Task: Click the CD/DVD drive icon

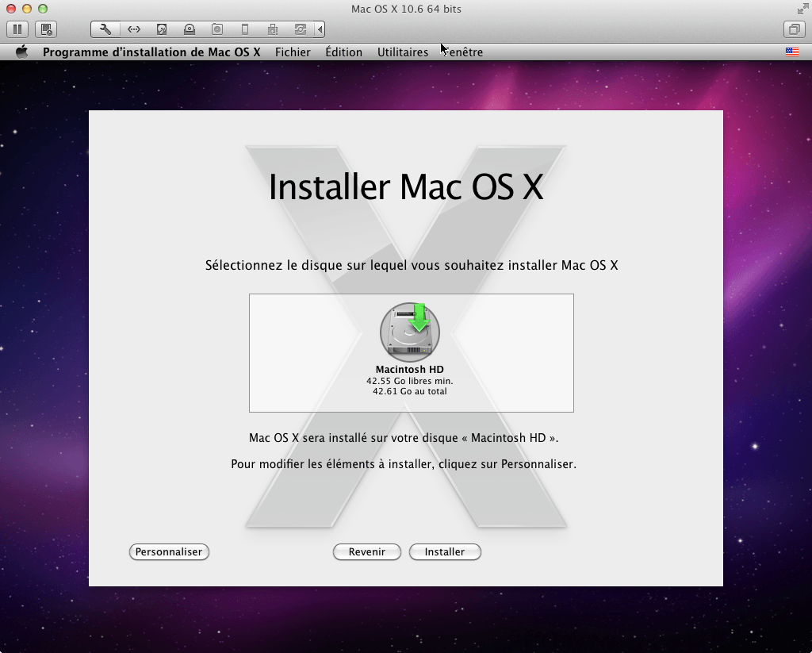Action: pyautogui.click(x=190, y=29)
